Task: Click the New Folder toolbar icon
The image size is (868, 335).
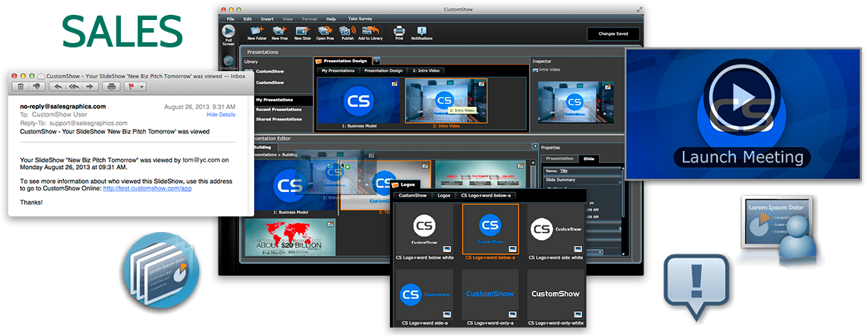Action: (256, 30)
